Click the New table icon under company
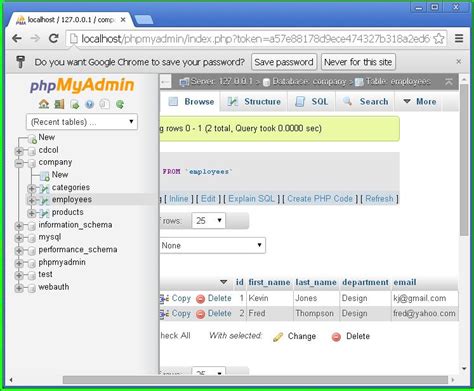The image size is (474, 391). 44,175
